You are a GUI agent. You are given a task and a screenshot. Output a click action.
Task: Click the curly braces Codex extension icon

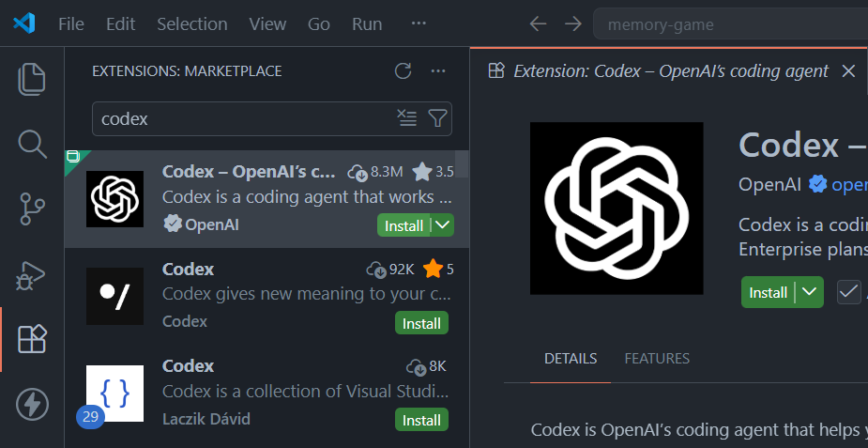tap(114, 394)
